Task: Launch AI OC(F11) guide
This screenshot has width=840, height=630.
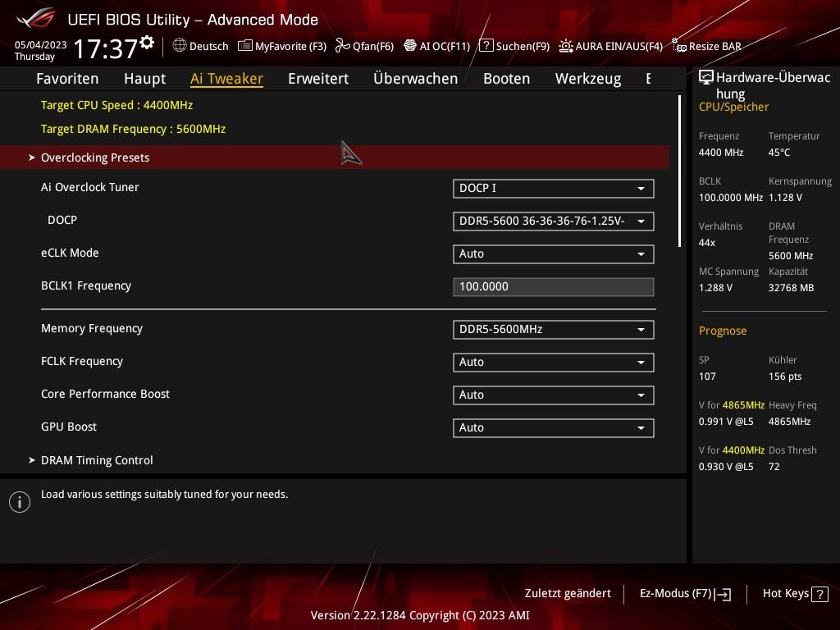Action: pyautogui.click(x=436, y=46)
